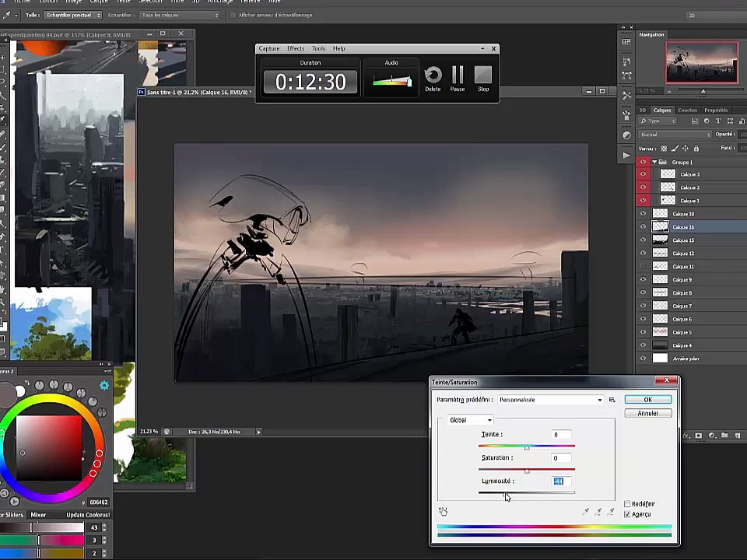Click the pixel layer filter icon
The image size is (747, 560).
tap(695, 121)
